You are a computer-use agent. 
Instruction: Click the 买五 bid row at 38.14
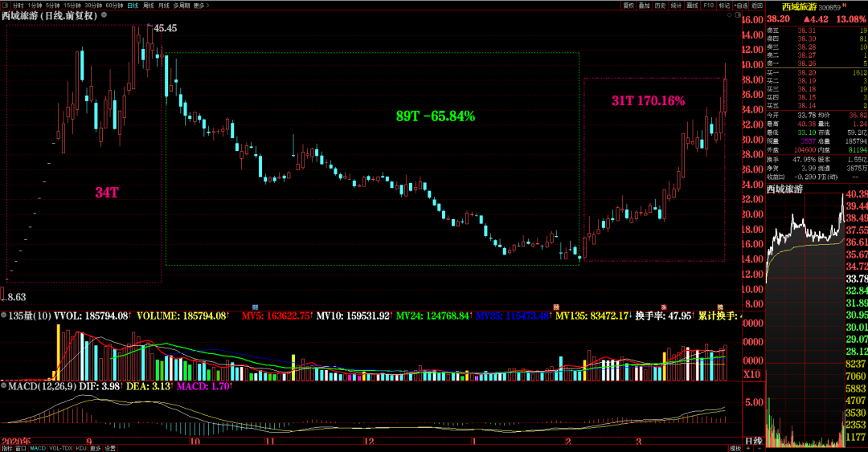(817, 106)
